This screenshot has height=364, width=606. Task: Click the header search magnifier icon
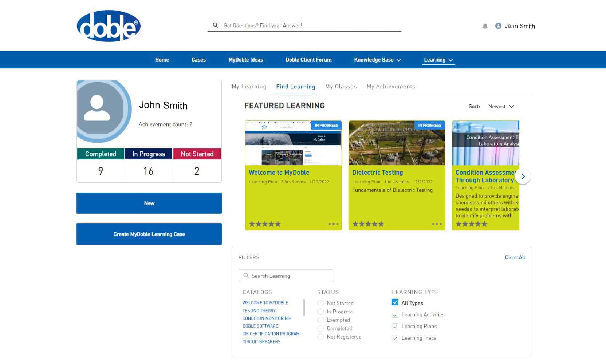click(215, 25)
